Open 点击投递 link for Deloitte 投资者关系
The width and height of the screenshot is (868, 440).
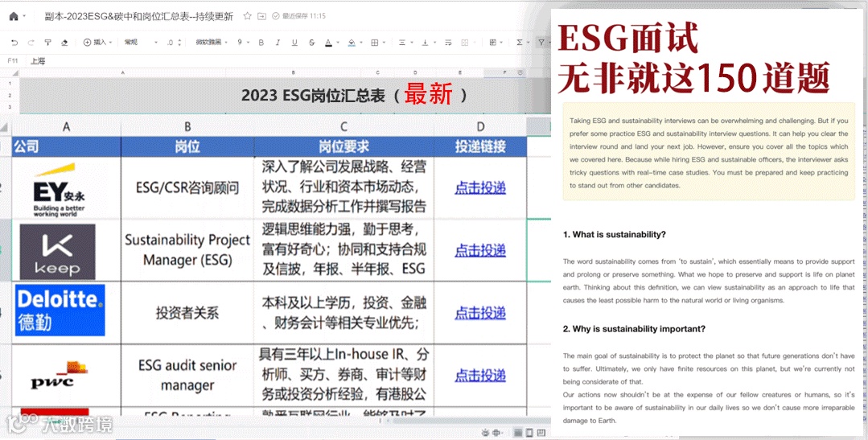tap(480, 313)
